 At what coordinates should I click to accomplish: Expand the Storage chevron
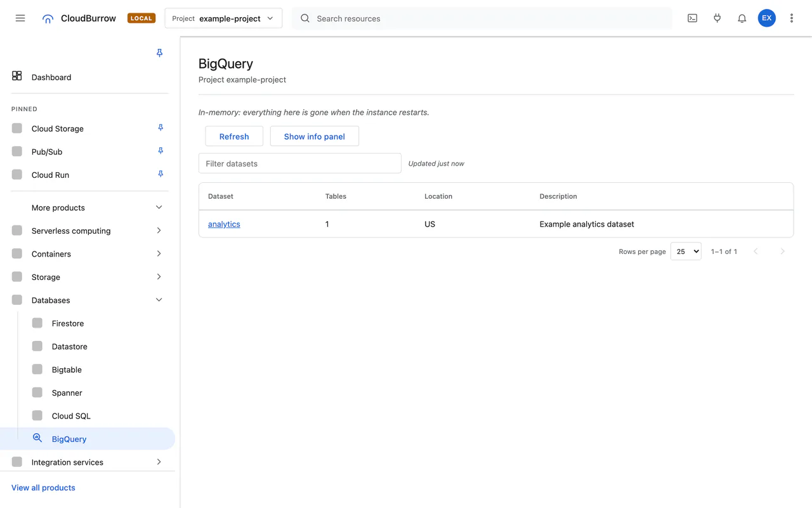(159, 277)
